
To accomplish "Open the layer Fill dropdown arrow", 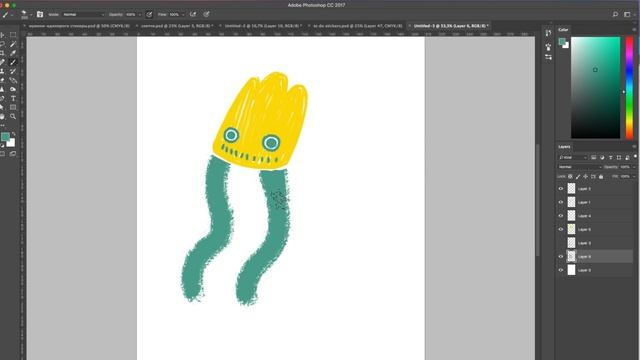I will (x=634, y=176).
